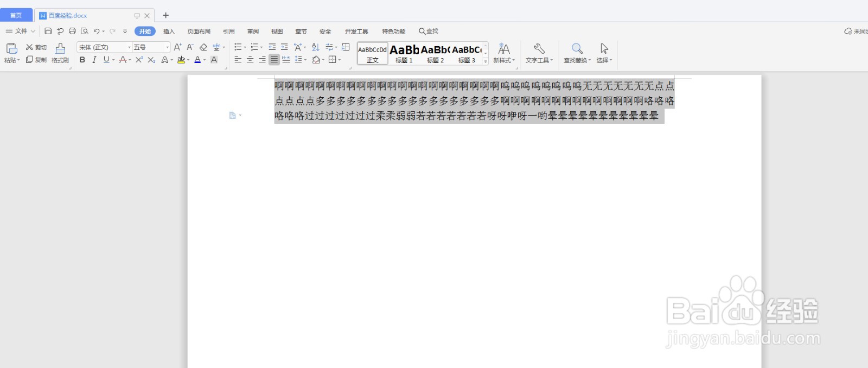Toggle Underline formatting
This screenshot has height=368, width=868.
[x=106, y=60]
